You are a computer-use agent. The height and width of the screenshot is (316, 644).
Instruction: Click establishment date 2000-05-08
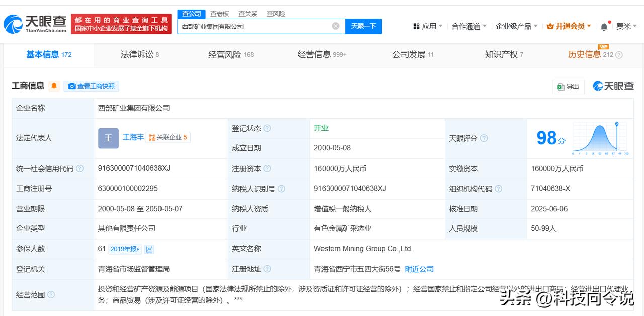click(332, 148)
